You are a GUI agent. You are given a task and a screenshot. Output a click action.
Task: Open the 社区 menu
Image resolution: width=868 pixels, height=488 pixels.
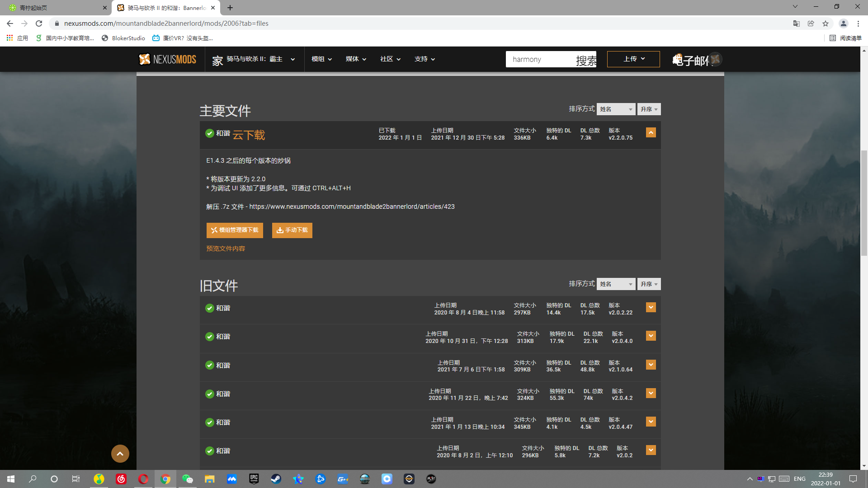[390, 59]
